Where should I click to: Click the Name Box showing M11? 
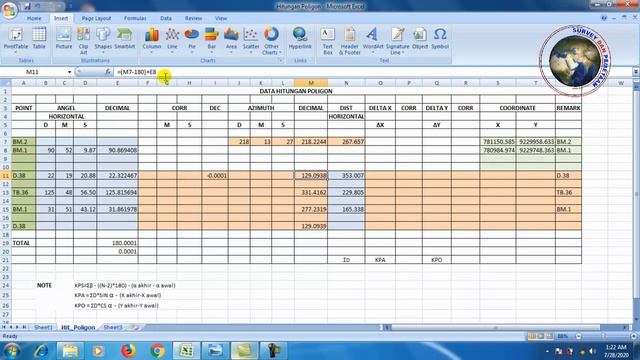pyautogui.click(x=32, y=72)
